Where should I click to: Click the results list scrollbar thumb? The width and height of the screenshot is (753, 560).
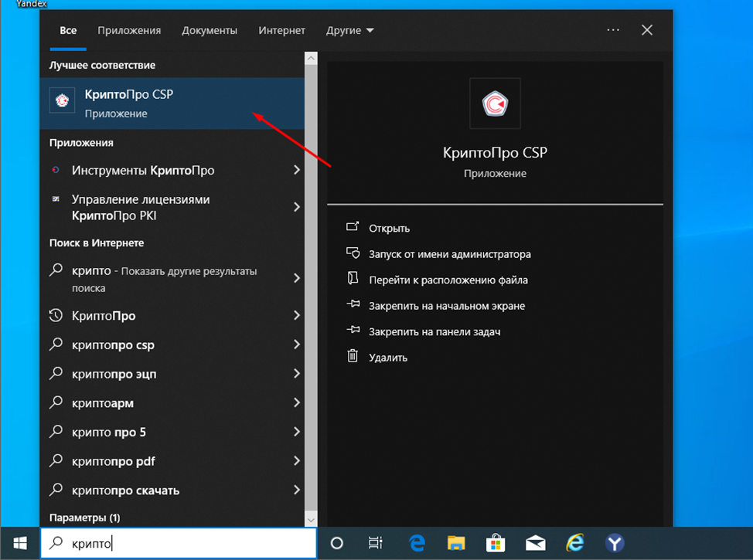click(x=311, y=288)
